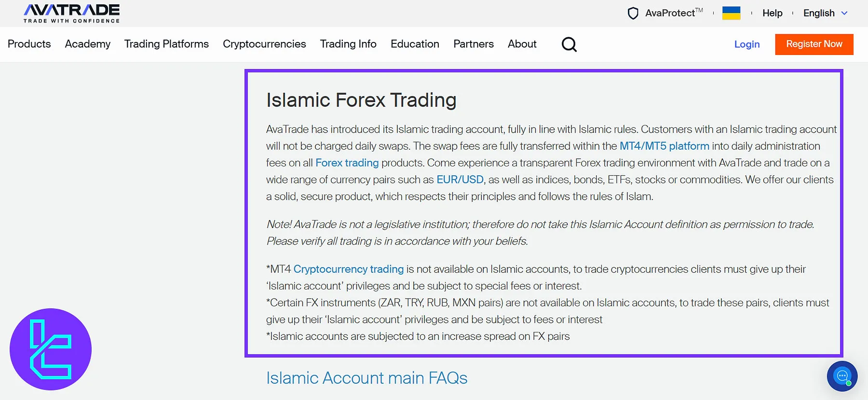The image size is (868, 400).
Task: Open the MT4/MT5 platform link
Action: 664,146
